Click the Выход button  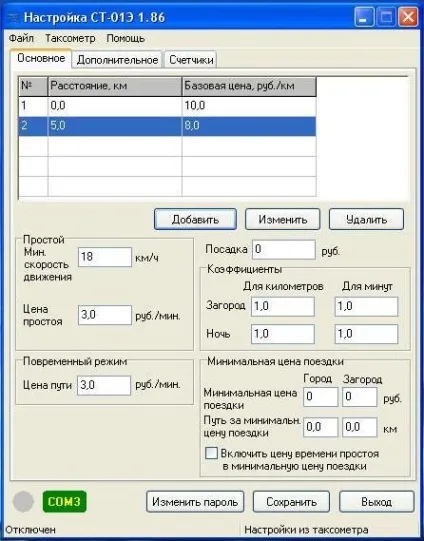376,502
